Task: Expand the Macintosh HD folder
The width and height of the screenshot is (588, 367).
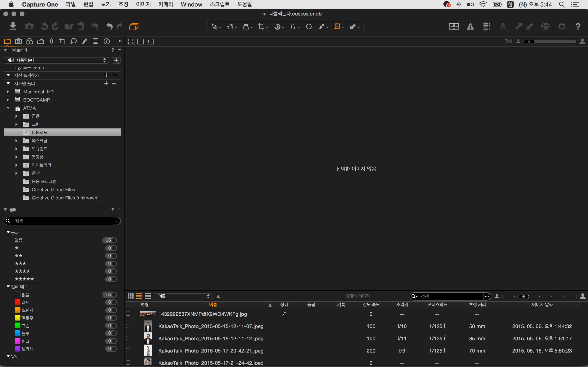Action: click(x=8, y=92)
